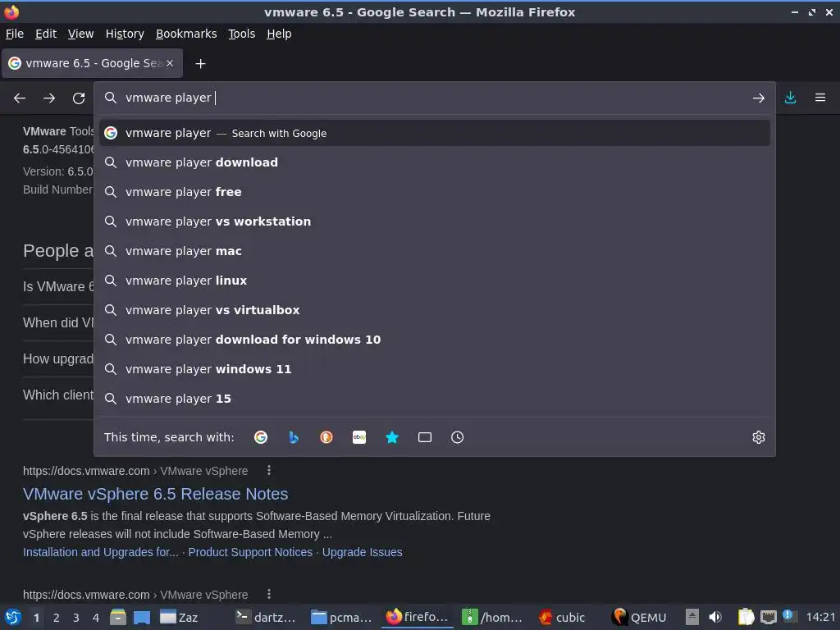The image size is (840, 630).
Task: Pick 'vmware player vs workstation' suggestion
Action: coord(435,221)
